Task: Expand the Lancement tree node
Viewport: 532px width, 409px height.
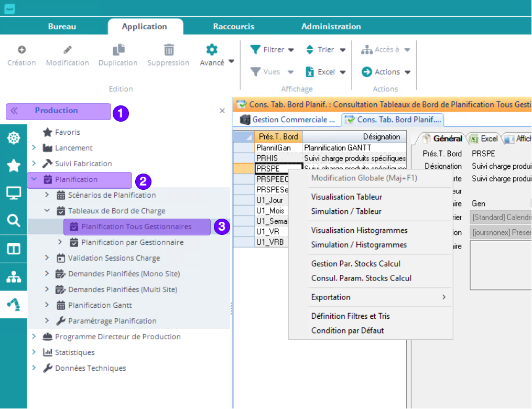Action: pyautogui.click(x=34, y=148)
